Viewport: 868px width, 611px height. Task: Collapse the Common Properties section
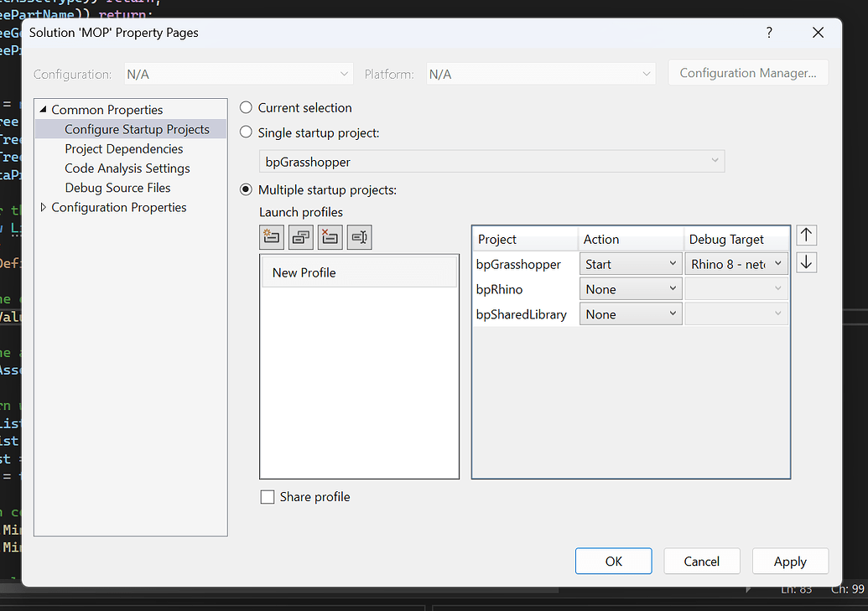tap(41, 109)
